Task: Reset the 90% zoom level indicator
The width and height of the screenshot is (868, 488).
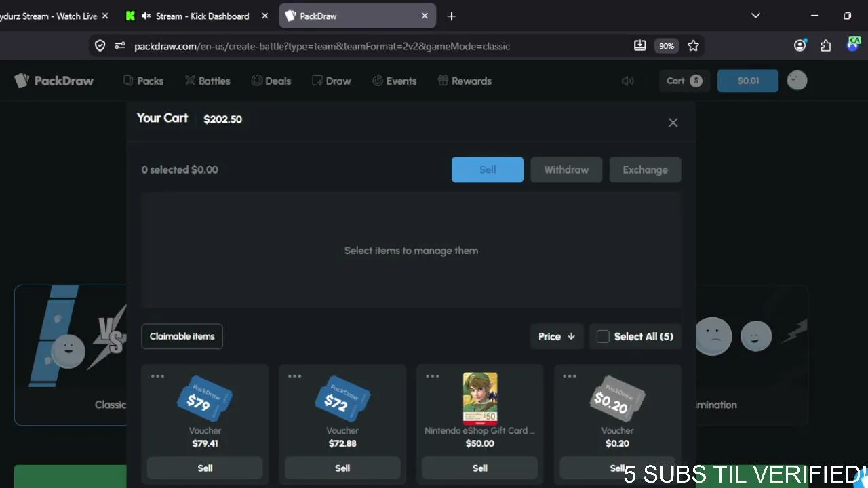Action: (x=667, y=46)
